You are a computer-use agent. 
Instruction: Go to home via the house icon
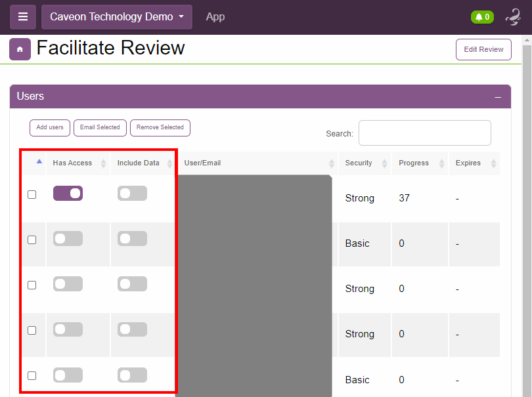20,49
